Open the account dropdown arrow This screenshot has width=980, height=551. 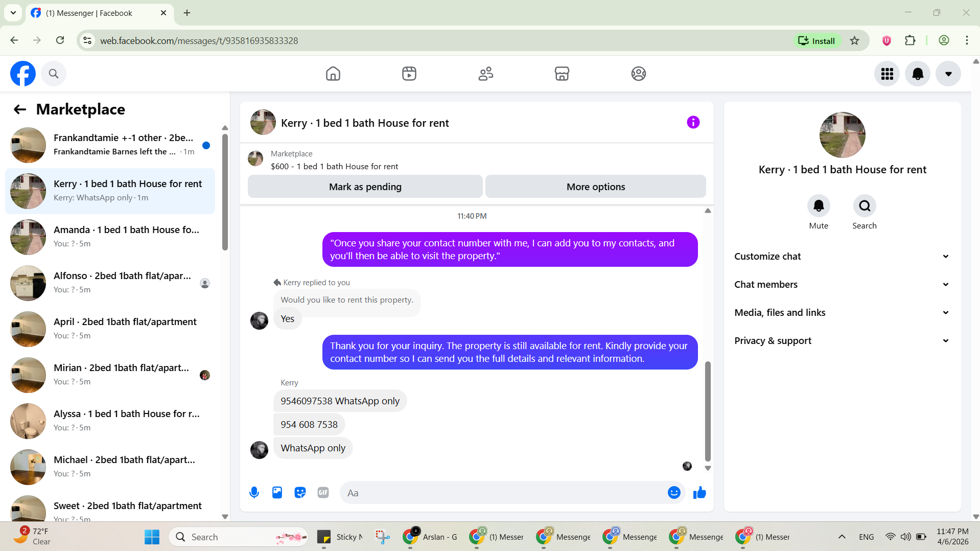(x=948, y=74)
